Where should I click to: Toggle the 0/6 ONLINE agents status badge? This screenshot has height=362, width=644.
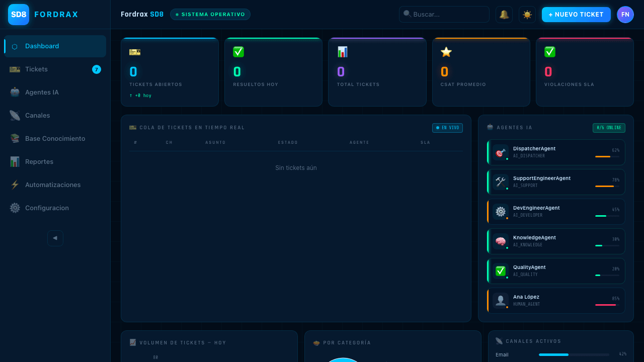tap(609, 128)
